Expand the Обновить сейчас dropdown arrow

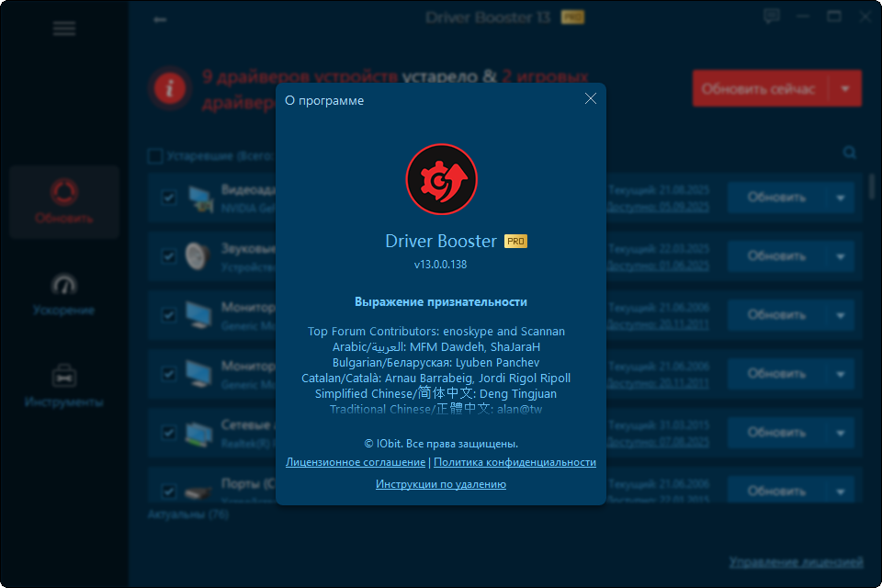845,88
